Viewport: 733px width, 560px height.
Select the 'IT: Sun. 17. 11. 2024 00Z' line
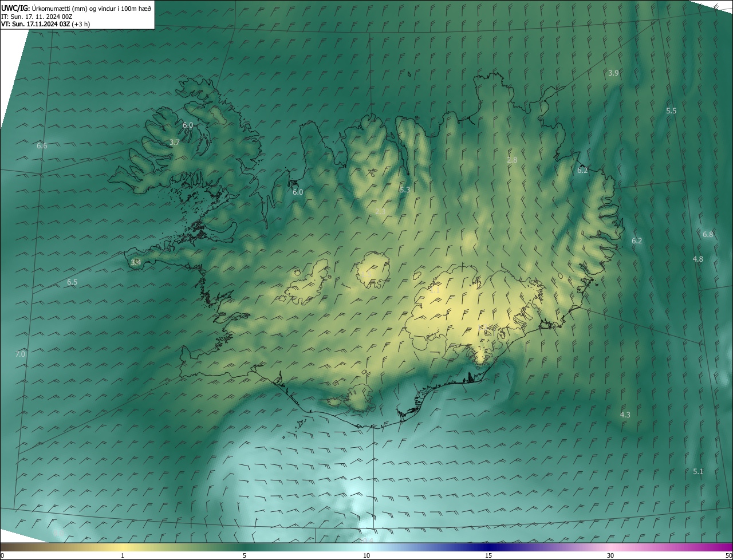37,17
